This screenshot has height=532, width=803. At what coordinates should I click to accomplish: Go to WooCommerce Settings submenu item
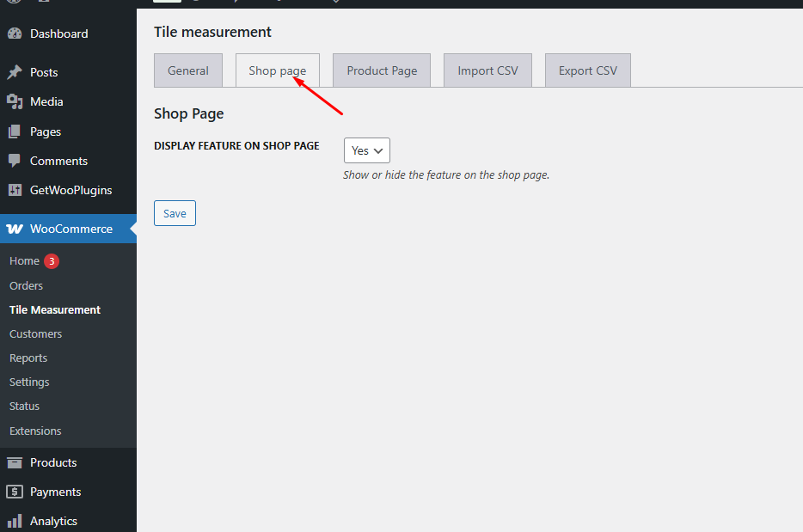click(x=29, y=382)
